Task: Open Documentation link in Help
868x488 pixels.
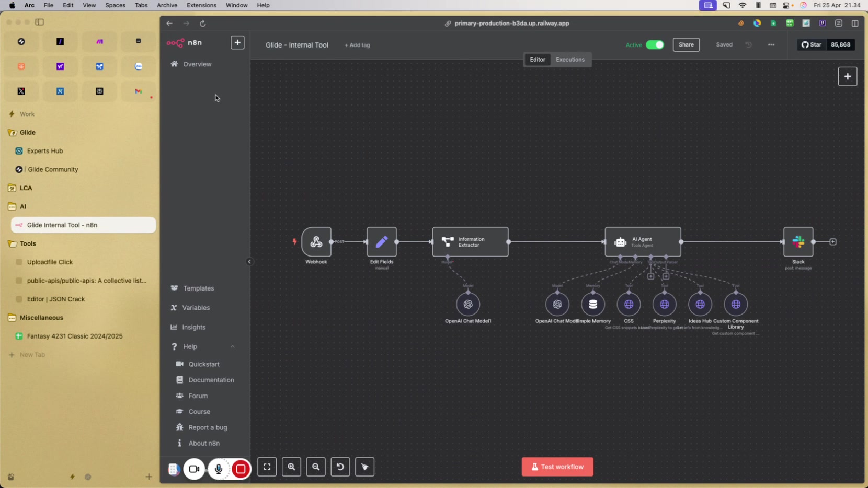Action: (x=211, y=380)
